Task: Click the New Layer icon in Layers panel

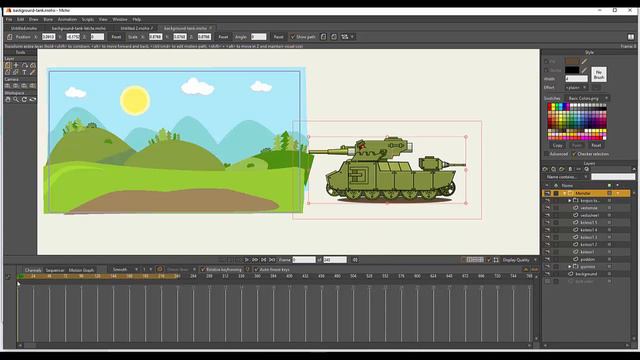Action: click(x=545, y=169)
